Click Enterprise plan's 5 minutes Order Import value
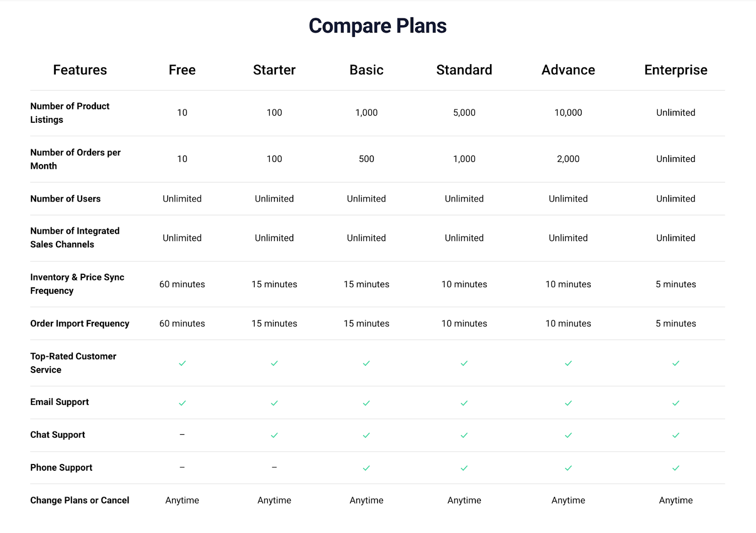This screenshot has width=756, height=533. [x=676, y=323]
